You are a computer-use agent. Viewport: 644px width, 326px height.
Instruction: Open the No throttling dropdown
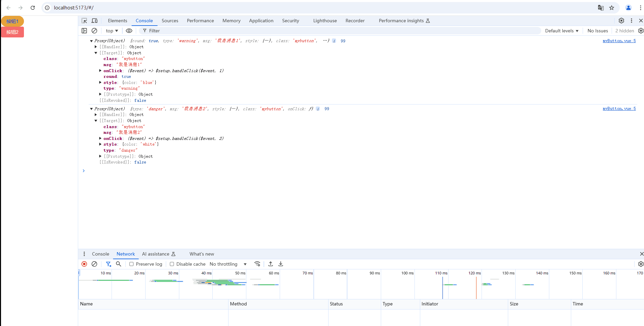228,264
